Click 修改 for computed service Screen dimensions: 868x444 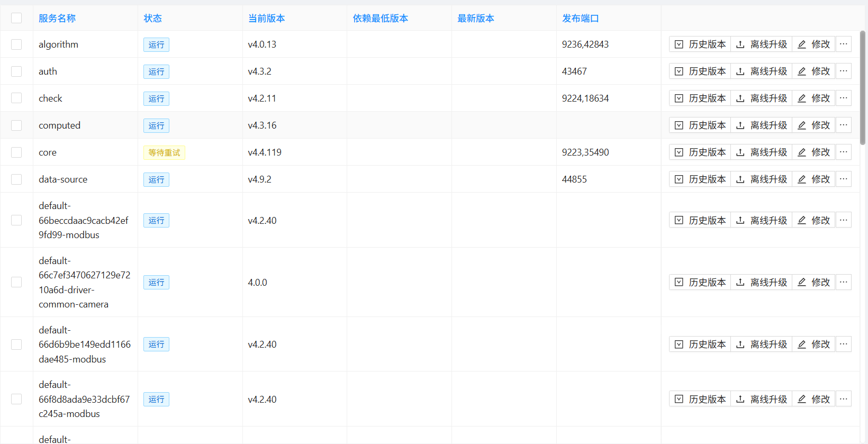coord(813,125)
